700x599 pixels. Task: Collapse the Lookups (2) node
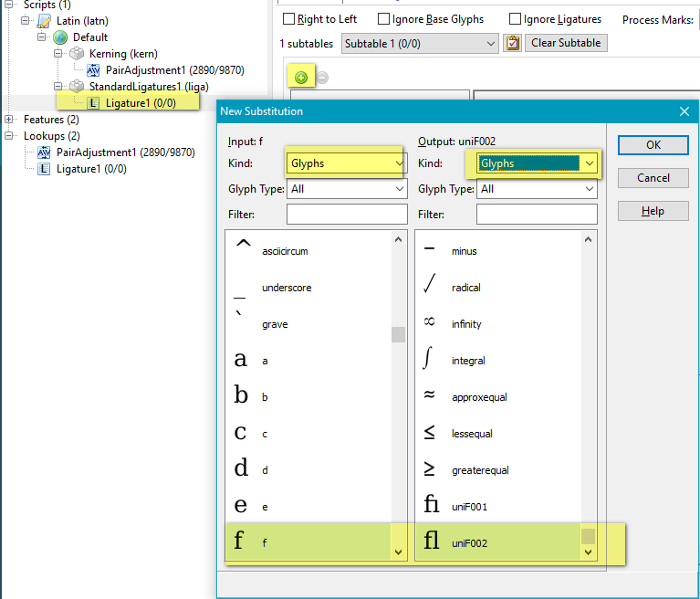click(8, 135)
